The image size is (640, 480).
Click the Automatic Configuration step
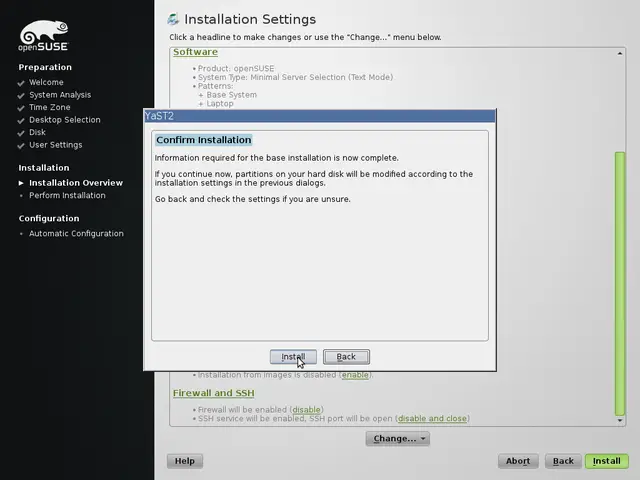click(x=76, y=233)
